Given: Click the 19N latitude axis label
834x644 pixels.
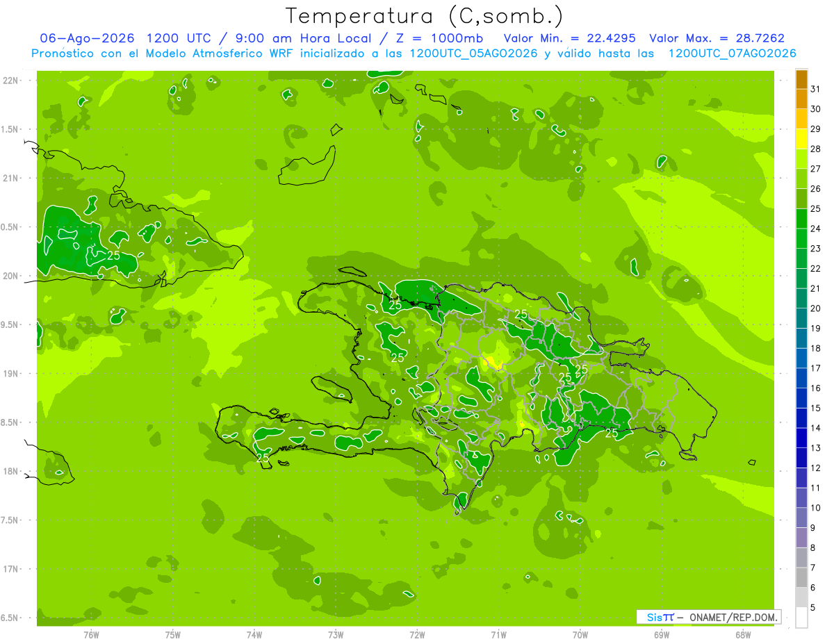Looking at the screenshot, I should point(12,373).
